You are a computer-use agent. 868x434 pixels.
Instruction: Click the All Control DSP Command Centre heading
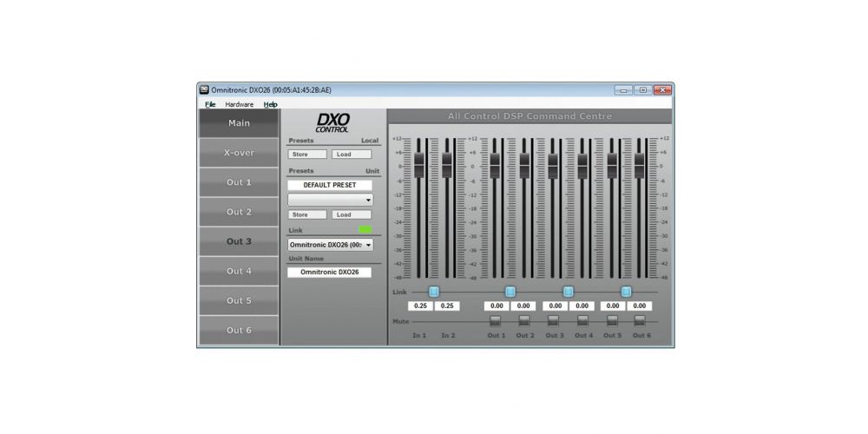coord(529,116)
